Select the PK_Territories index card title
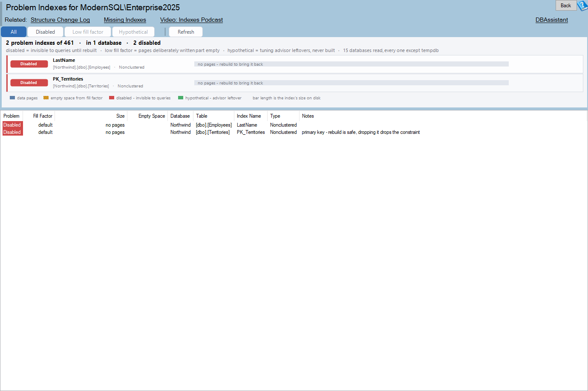 pos(68,79)
